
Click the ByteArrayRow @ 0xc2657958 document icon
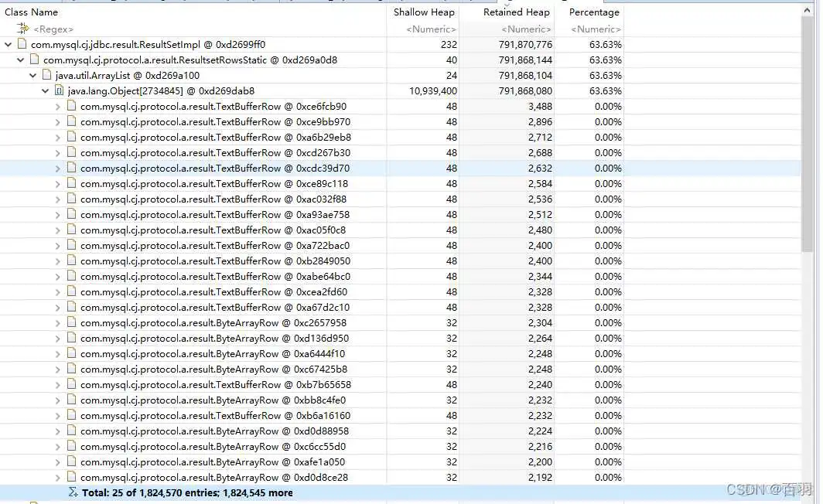coord(71,322)
